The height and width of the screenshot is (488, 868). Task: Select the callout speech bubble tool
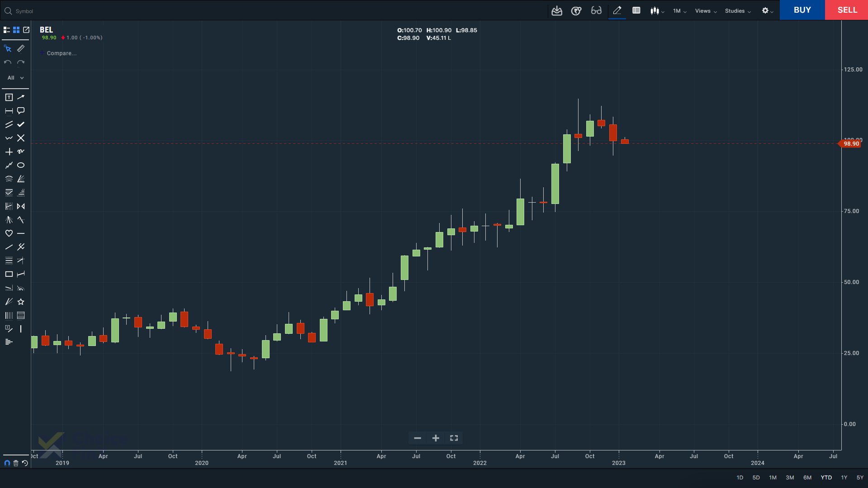pos(21,111)
